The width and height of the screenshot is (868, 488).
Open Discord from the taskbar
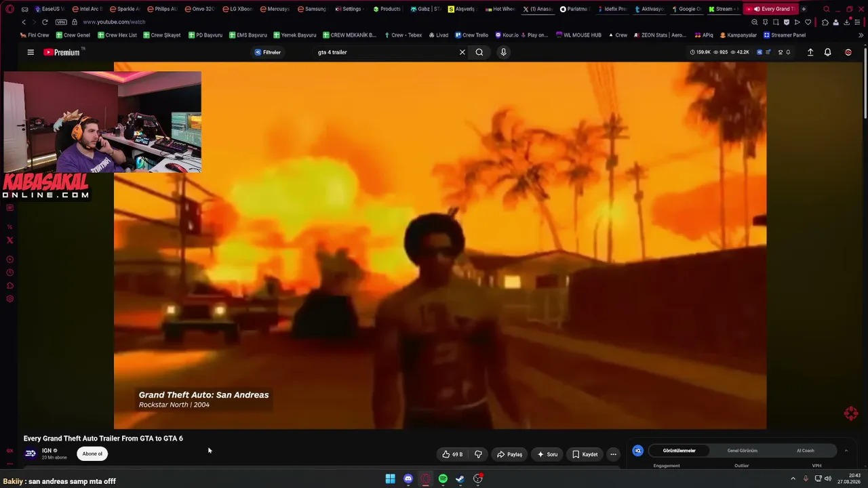pos(408,479)
